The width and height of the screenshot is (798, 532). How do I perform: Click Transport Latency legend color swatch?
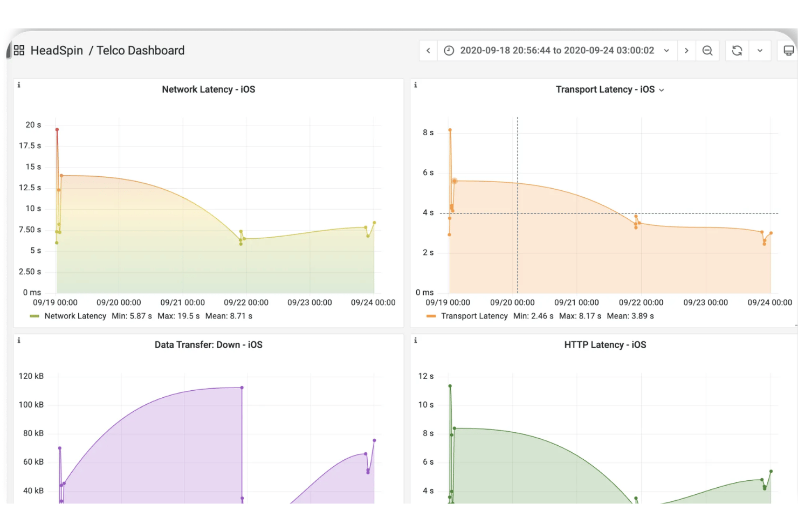click(431, 316)
